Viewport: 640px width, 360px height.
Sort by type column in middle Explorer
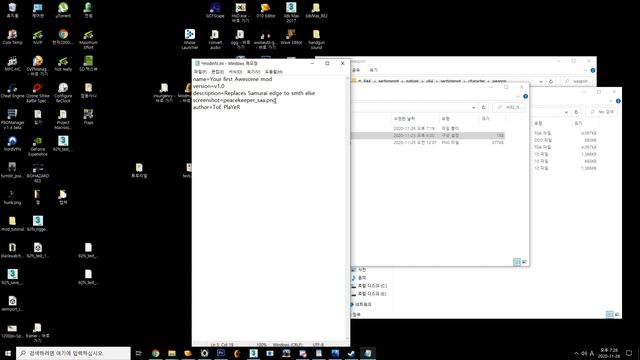pos(459,119)
